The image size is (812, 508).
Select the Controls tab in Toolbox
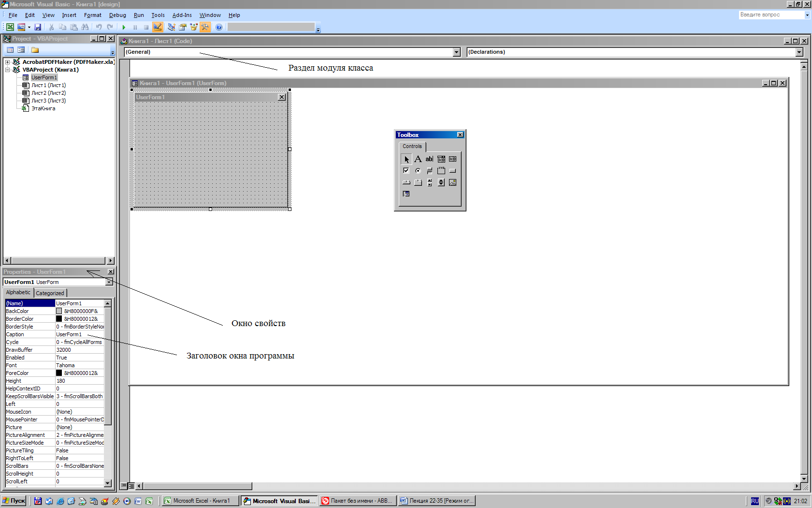pos(412,146)
